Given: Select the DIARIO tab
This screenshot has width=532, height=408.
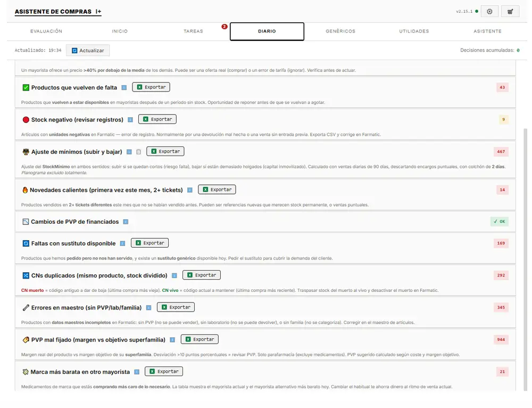Looking at the screenshot, I should pyautogui.click(x=267, y=31).
